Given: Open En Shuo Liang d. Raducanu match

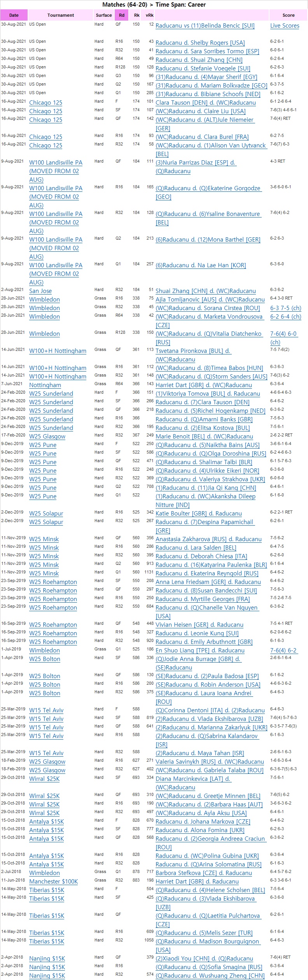Looking at the screenshot, I should coord(200,650).
